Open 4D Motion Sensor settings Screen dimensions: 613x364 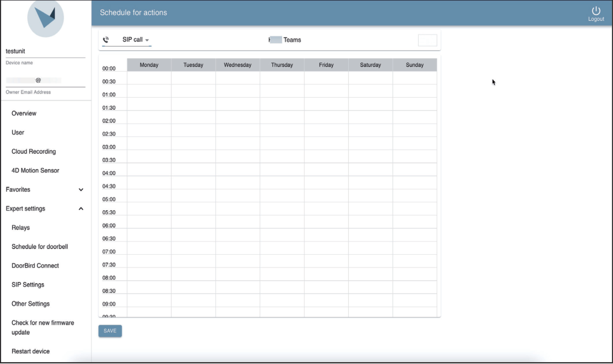click(35, 170)
